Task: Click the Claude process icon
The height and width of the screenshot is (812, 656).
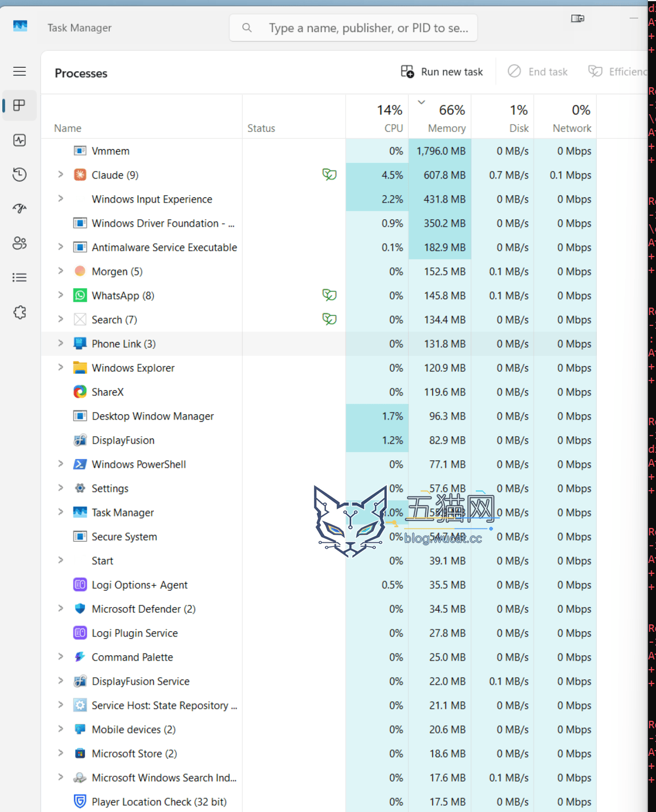Action: click(80, 175)
